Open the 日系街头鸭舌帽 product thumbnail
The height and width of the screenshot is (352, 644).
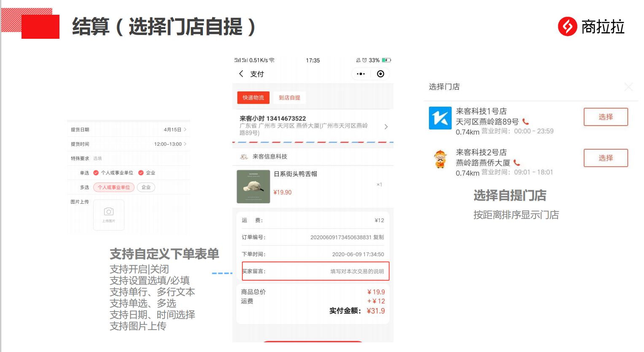[253, 186]
